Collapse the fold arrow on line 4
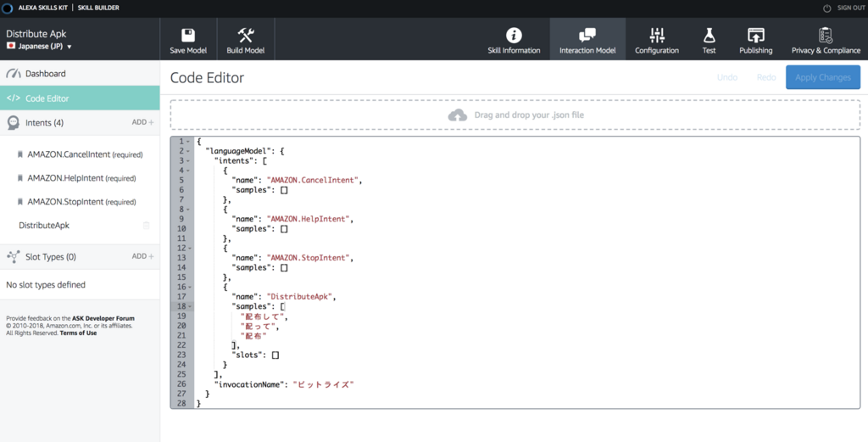This screenshot has width=868, height=442. pos(188,171)
